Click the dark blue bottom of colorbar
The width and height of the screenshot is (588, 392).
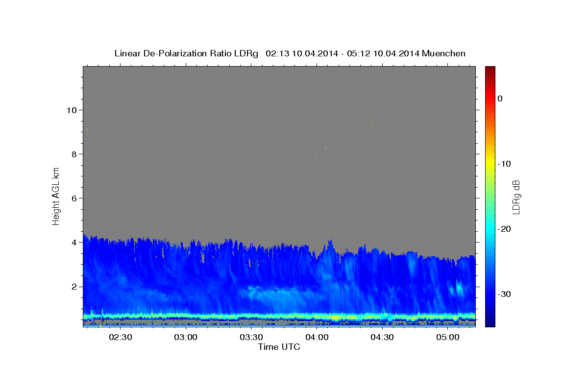(x=490, y=321)
